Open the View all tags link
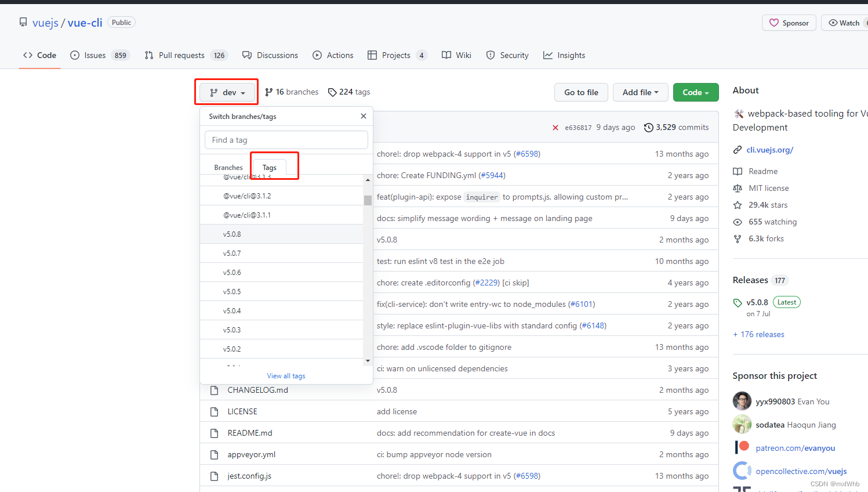The image size is (868, 492). 286,376
